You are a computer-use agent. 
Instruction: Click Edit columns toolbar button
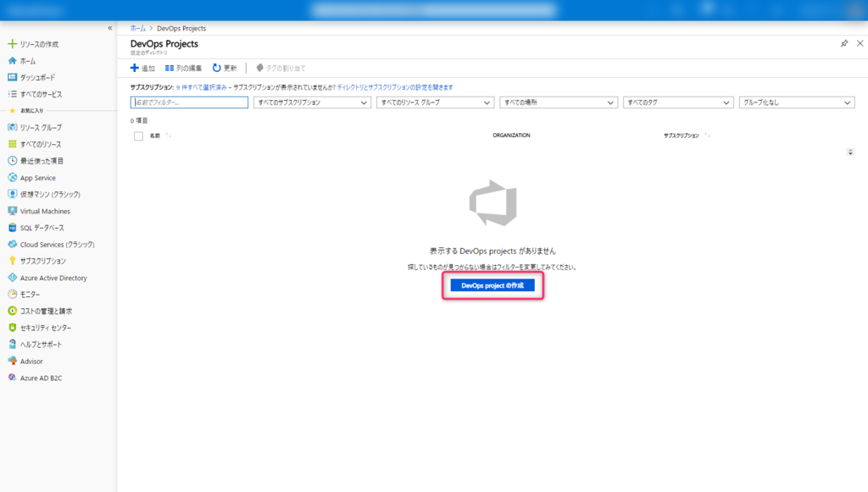(x=183, y=68)
